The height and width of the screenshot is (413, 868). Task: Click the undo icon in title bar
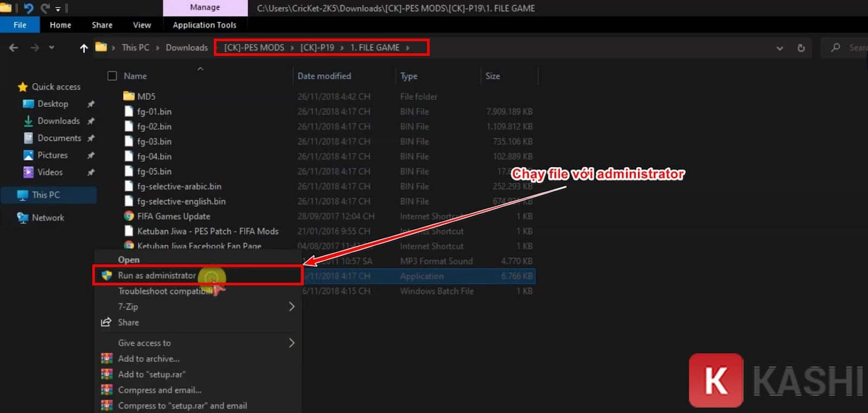[x=29, y=8]
